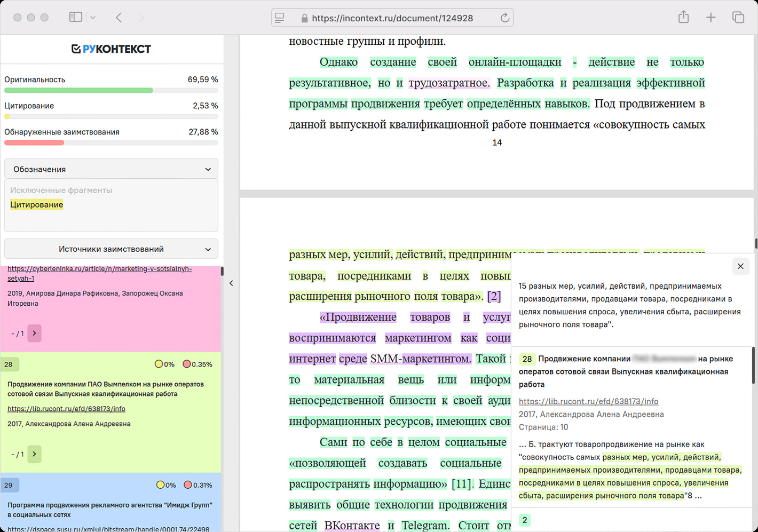Open lib.rucont.ru link in the popup
This screenshot has height=532, width=758.
click(588, 401)
